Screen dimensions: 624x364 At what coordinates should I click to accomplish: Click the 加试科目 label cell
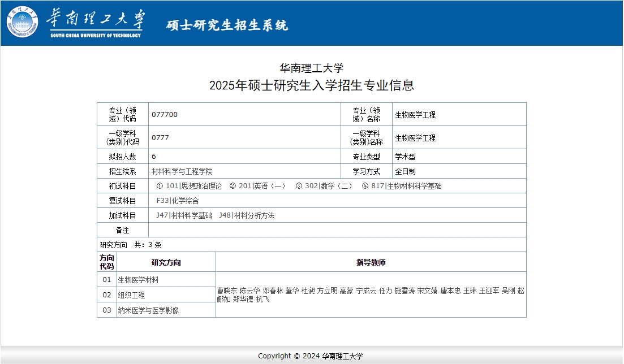(123, 215)
